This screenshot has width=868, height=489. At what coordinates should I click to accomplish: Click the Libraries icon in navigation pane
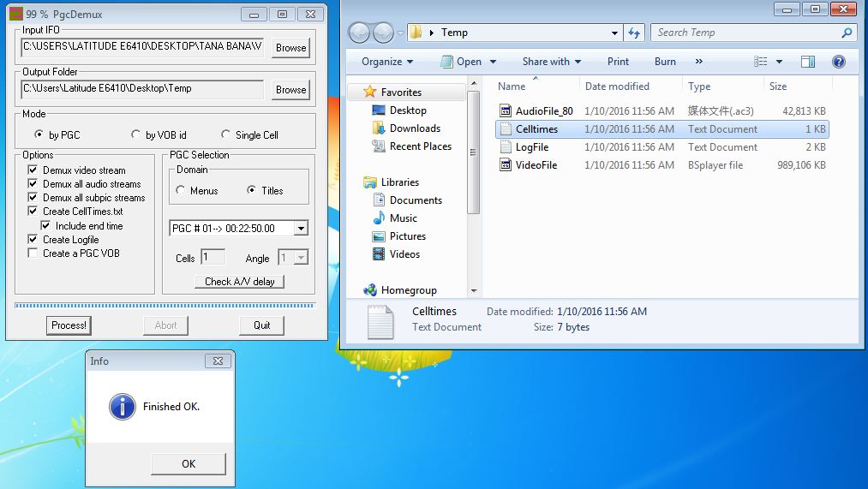370,182
